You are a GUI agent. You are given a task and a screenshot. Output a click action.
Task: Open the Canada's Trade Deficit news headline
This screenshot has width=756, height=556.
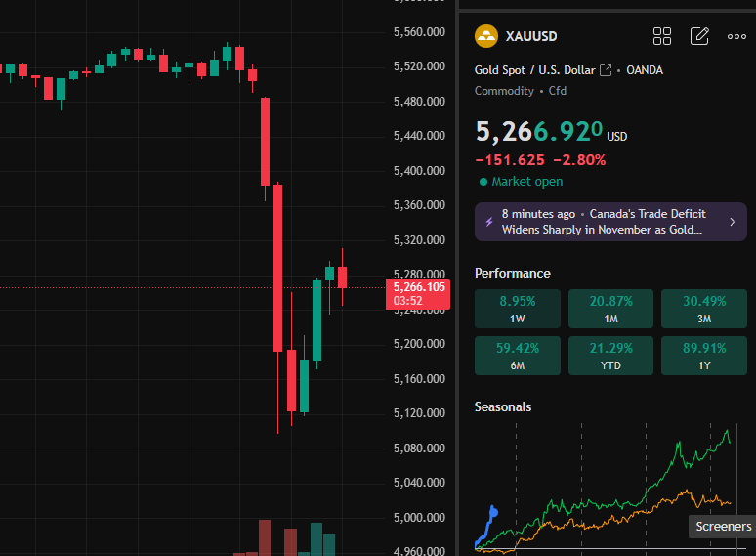(x=604, y=222)
